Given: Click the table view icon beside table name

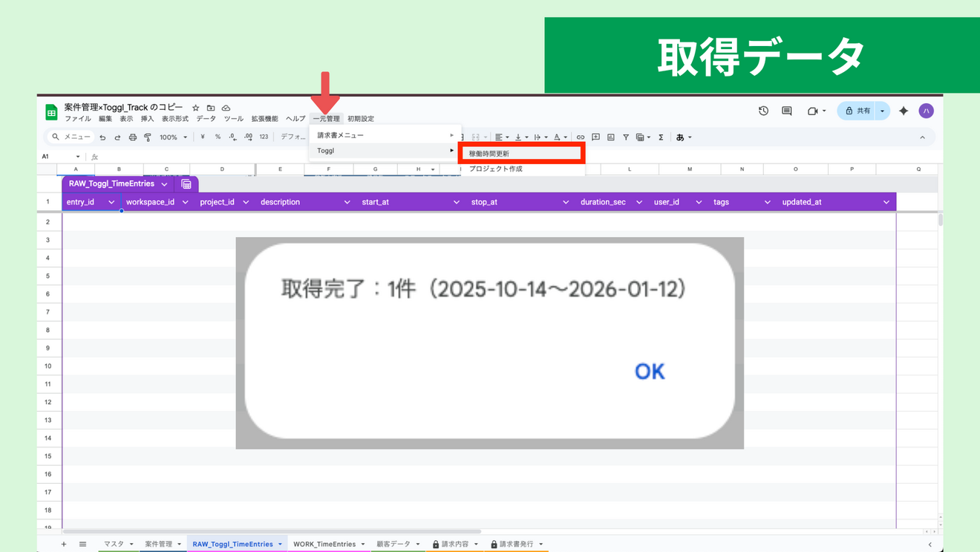Looking at the screenshot, I should point(186,184).
